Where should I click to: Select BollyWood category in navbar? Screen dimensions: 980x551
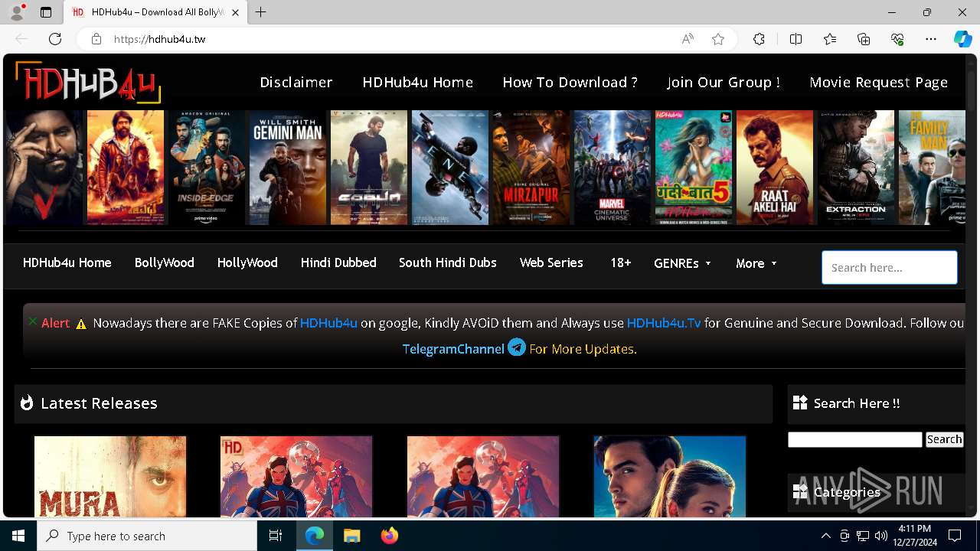(165, 262)
